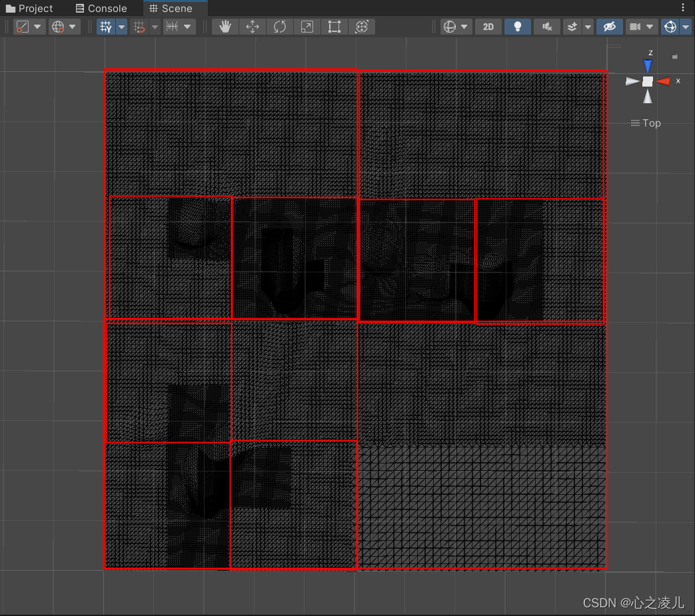This screenshot has width=695, height=616.
Task: Toggle the Gizmos button
Action: point(670,27)
